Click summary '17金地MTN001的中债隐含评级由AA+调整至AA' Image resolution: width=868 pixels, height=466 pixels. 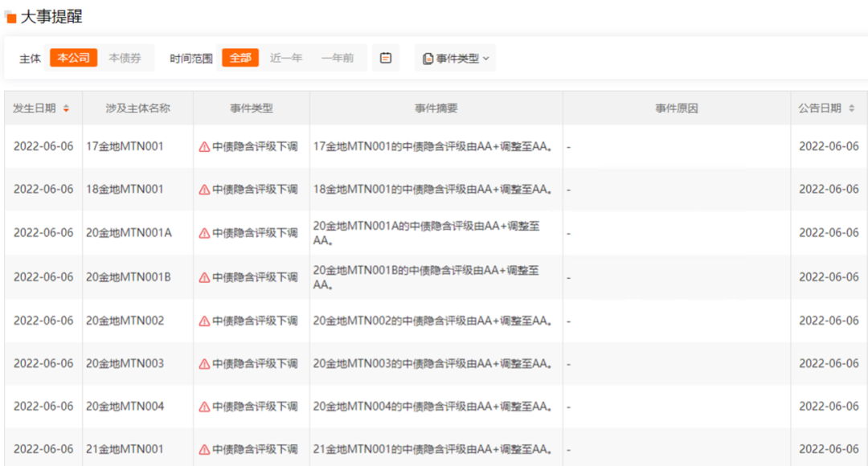click(433, 147)
